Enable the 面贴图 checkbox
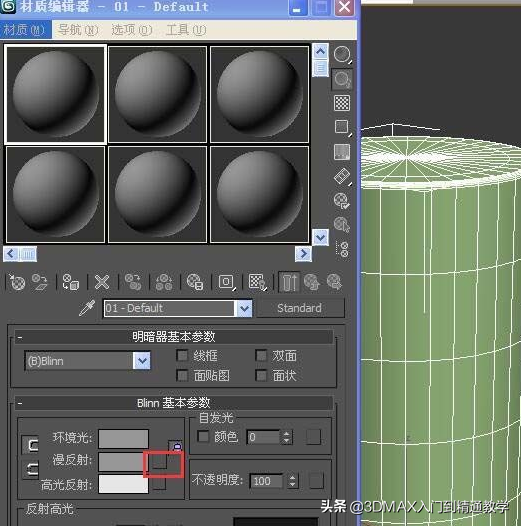This screenshot has height=526, width=521. click(x=183, y=375)
